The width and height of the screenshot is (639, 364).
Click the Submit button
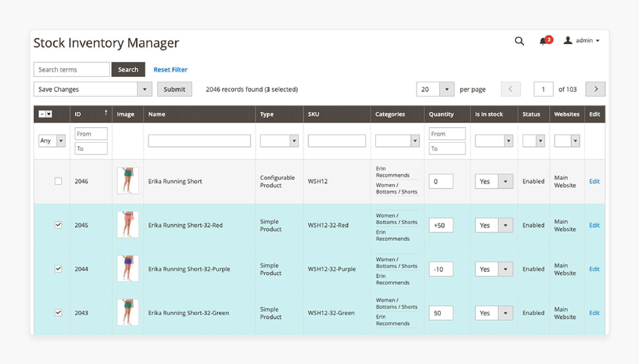click(174, 89)
